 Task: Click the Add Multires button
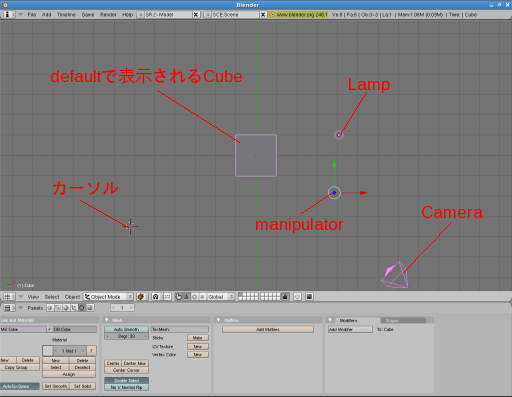tap(268, 329)
